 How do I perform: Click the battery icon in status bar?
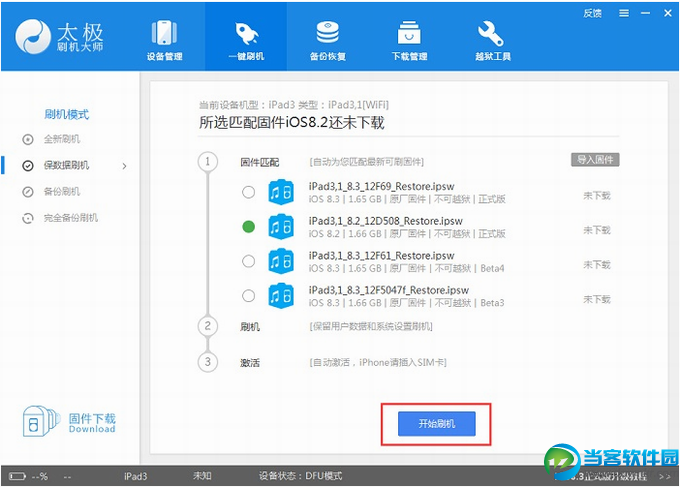point(17,477)
